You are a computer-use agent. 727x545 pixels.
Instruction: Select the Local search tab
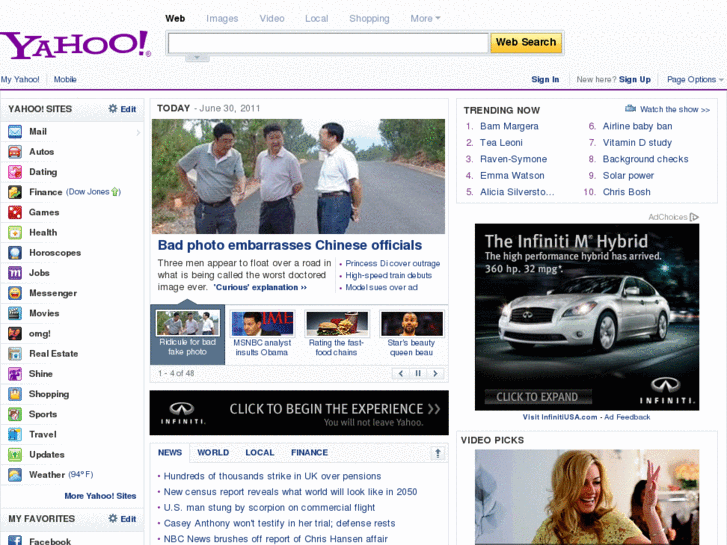317,19
